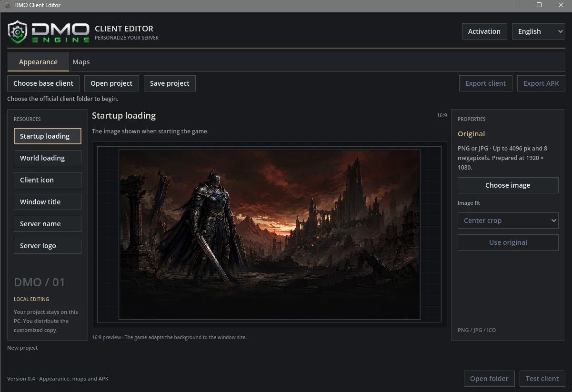Click the 'Startup loading' heading text
The image size is (572, 392).
tap(124, 116)
